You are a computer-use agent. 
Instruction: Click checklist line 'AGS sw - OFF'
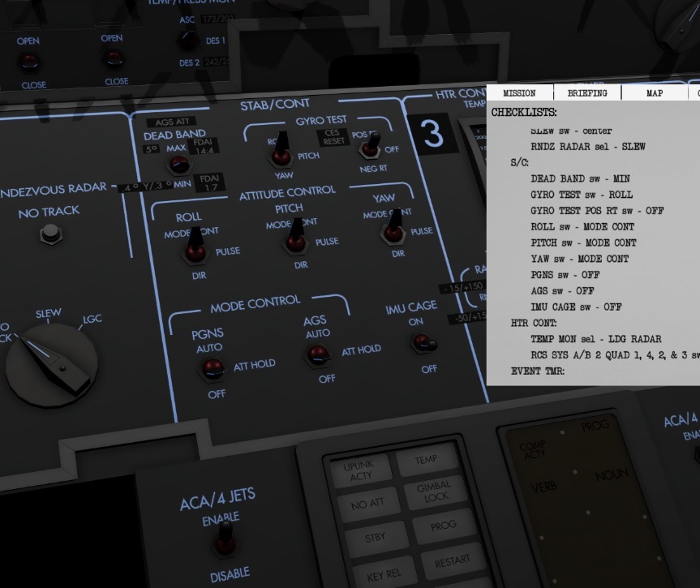click(562, 291)
